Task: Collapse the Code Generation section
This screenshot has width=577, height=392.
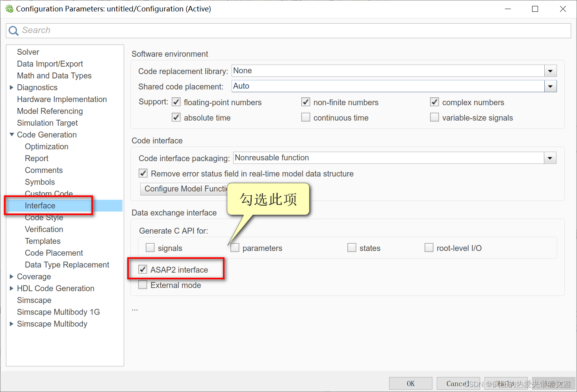Action: click(11, 134)
